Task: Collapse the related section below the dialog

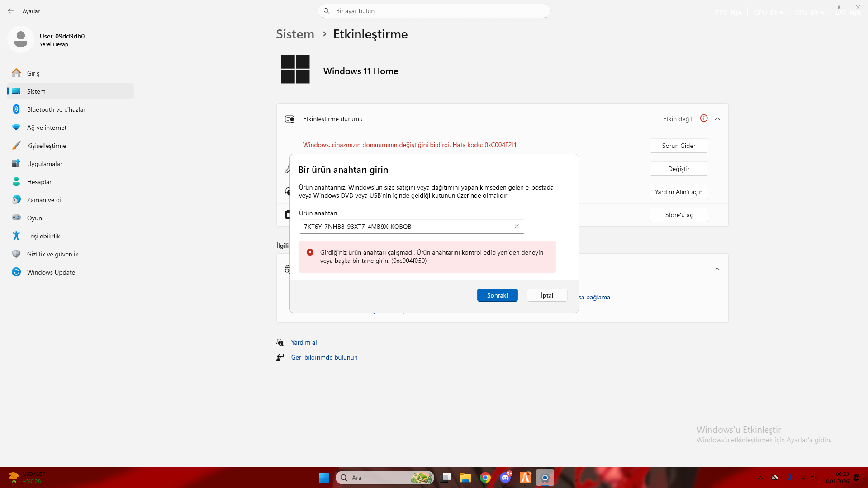Action: (717, 269)
